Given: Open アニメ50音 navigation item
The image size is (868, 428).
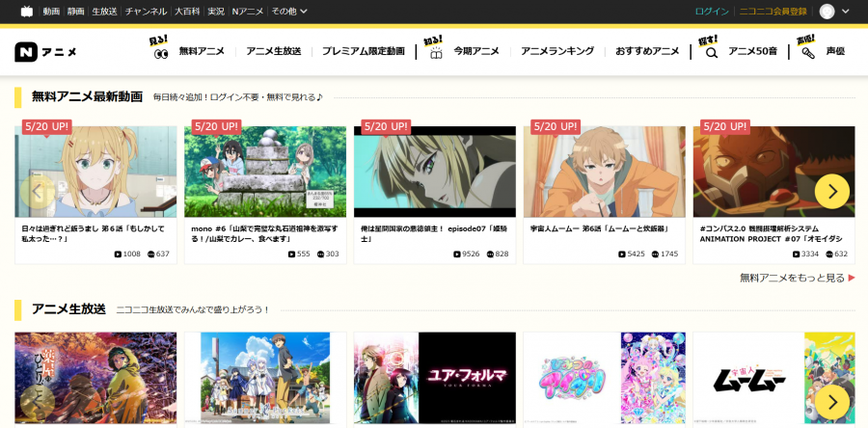Looking at the screenshot, I should pyautogui.click(x=752, y=51).
